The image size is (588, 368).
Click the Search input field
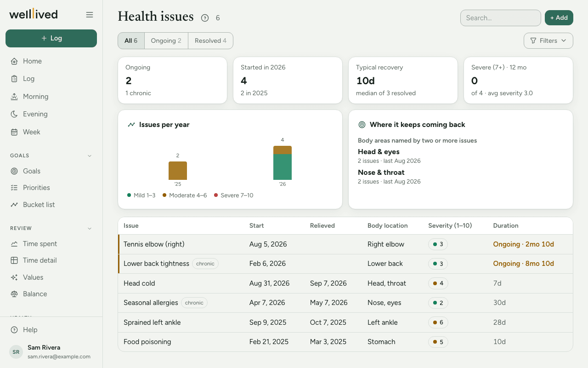[x=500, y=18]
